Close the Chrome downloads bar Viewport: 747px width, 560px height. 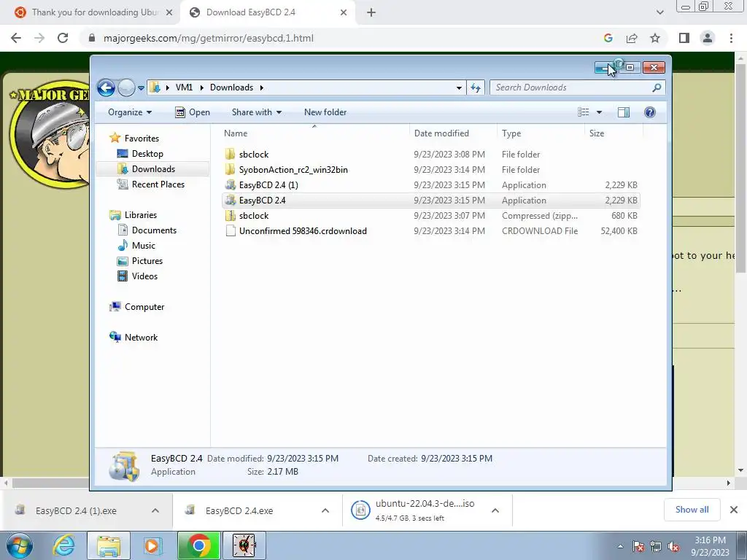tap(734, 510)
